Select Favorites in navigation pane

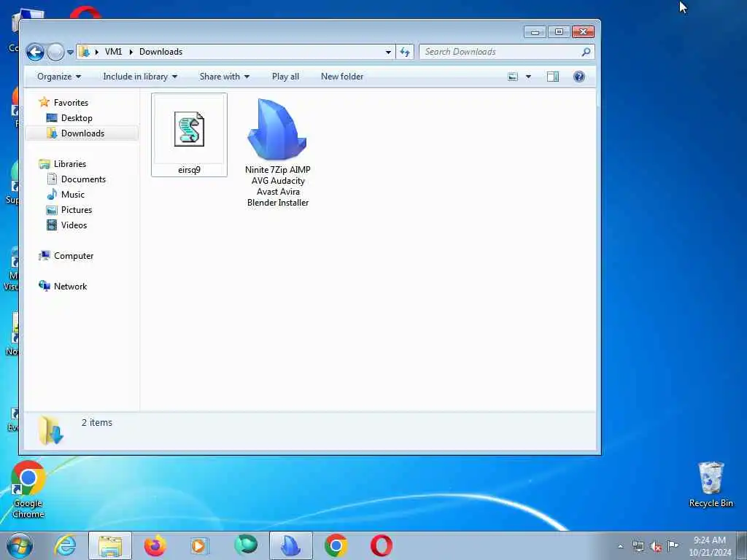point(71,102)
